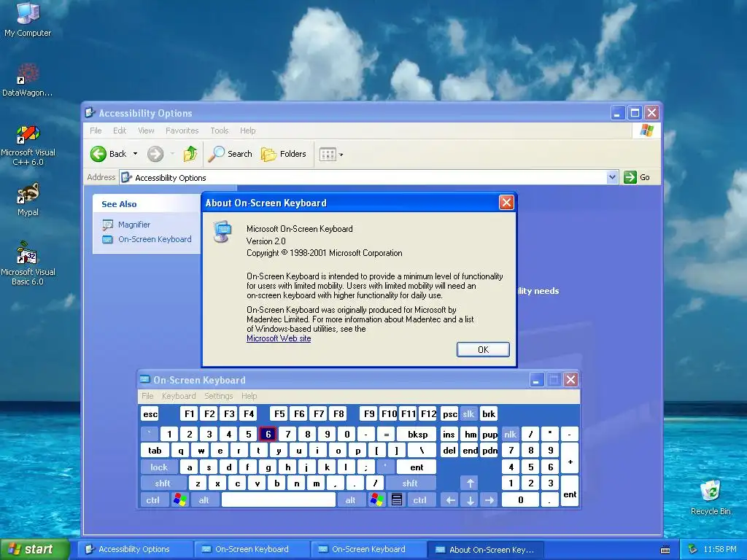This screenshot has height=560, width=747.
Task: Go up one folder level icon
Action: [190, 154]
